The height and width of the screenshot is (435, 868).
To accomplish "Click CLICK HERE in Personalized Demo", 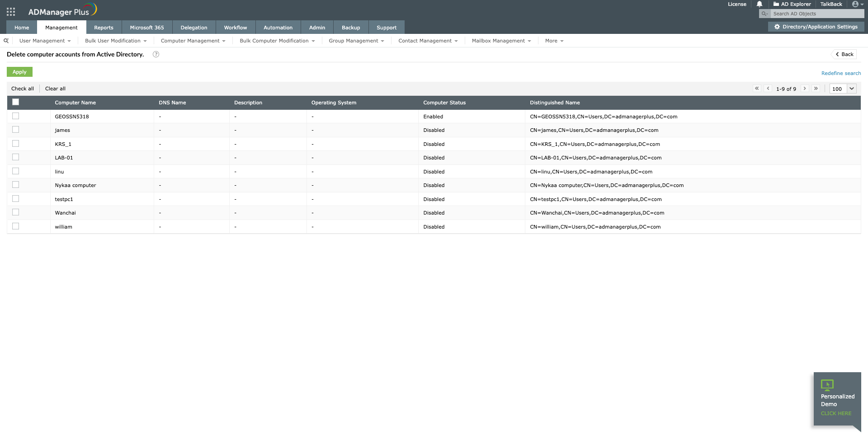I will click(x=836, y=413).
